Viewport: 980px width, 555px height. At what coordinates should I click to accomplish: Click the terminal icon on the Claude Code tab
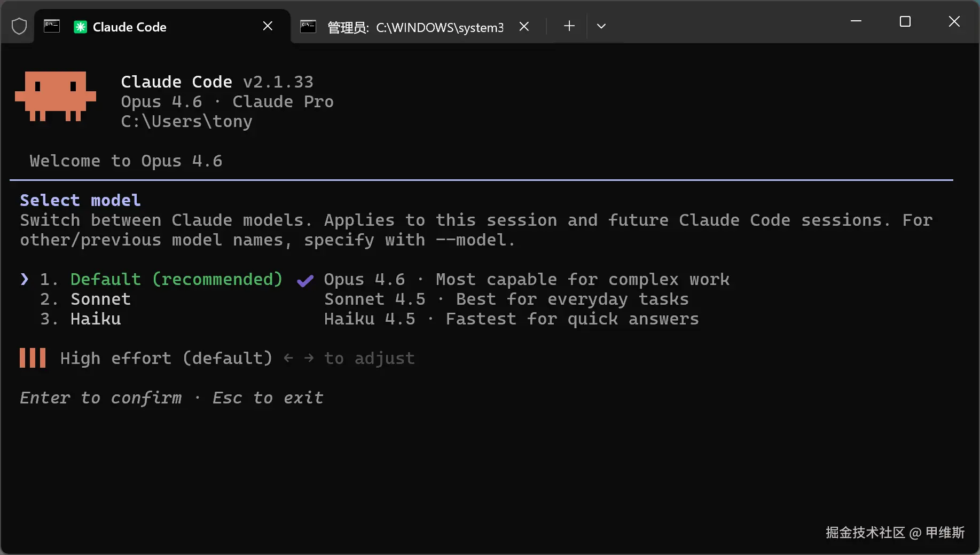coord(52,26)
